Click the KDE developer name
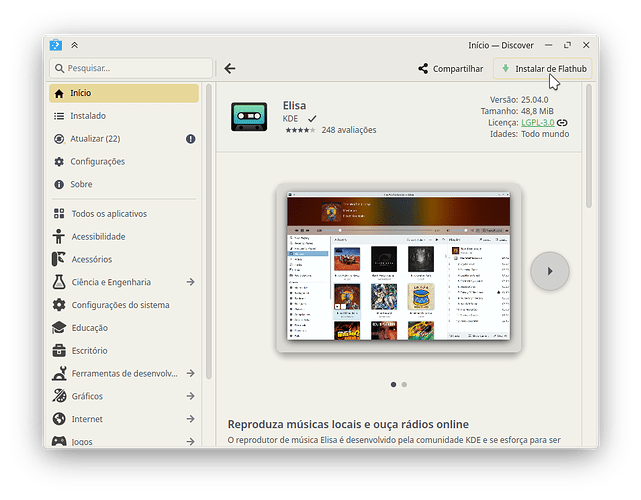Viewport: 641px width, 500px height. [290, 119]
